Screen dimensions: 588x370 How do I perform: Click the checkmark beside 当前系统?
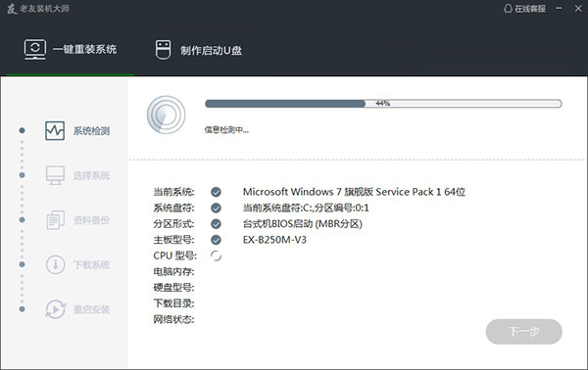[216, 192]
